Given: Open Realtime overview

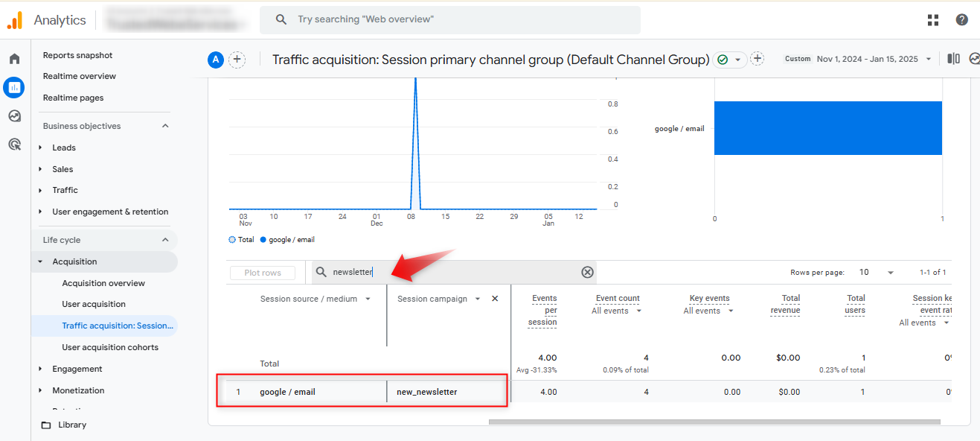Looking at the screenshot, I should (80, 76).
